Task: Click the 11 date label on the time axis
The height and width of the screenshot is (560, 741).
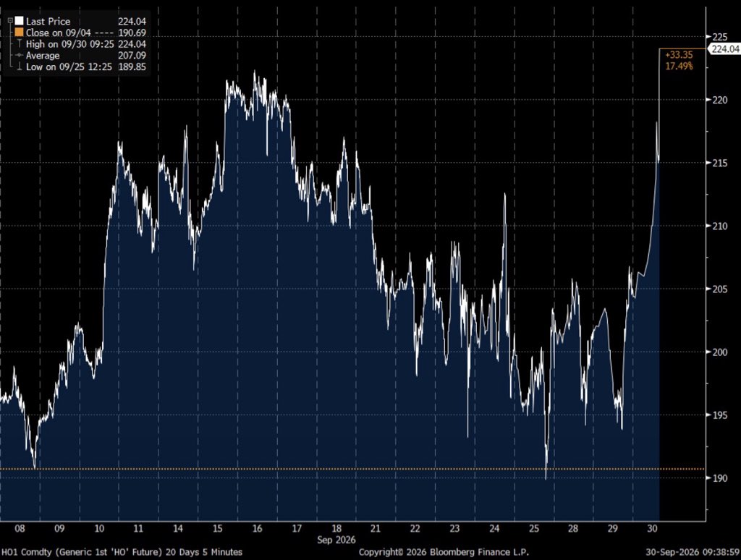Action: [x=138, y=528]
